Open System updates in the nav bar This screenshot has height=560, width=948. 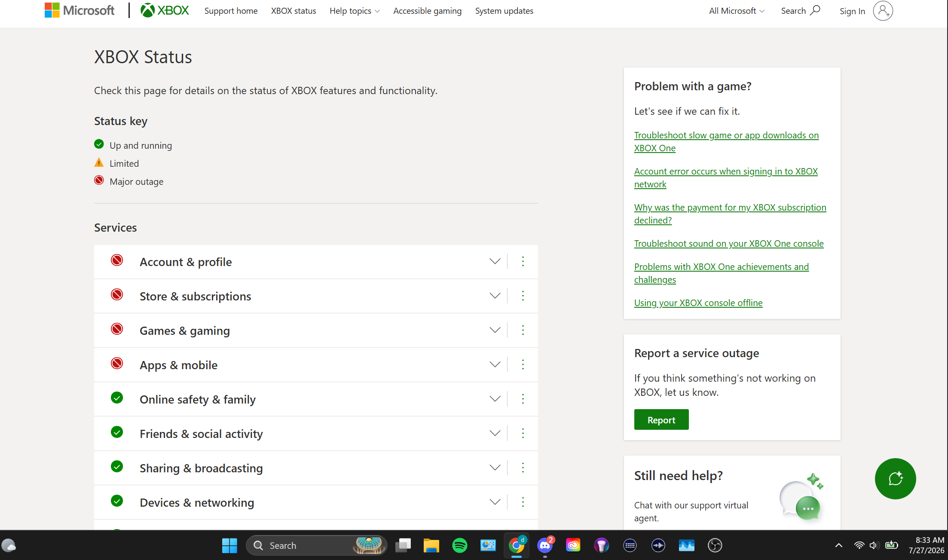(504, 11)
